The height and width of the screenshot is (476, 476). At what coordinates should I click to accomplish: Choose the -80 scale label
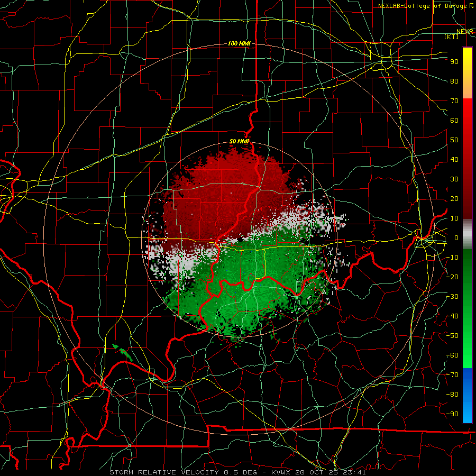coord(453,395)
